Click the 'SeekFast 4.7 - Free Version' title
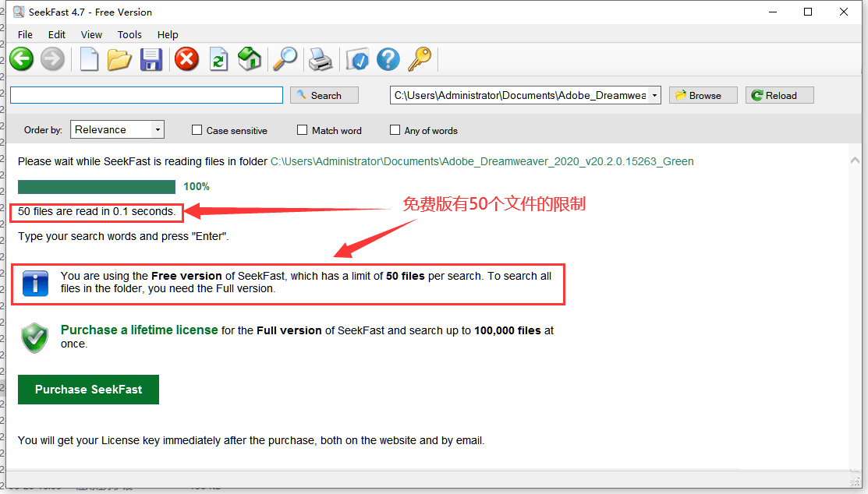 pos(90,12)
